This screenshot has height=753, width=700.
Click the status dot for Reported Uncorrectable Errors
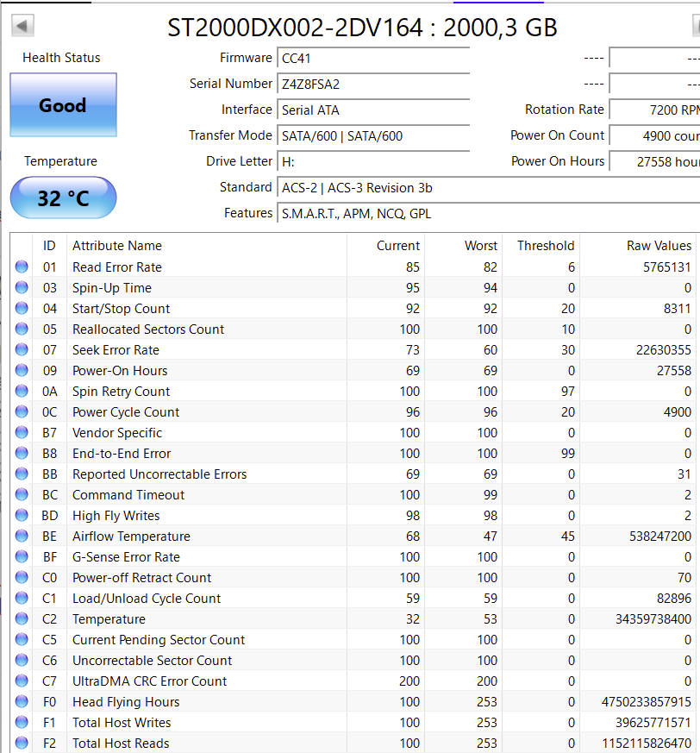click(22, 474)
